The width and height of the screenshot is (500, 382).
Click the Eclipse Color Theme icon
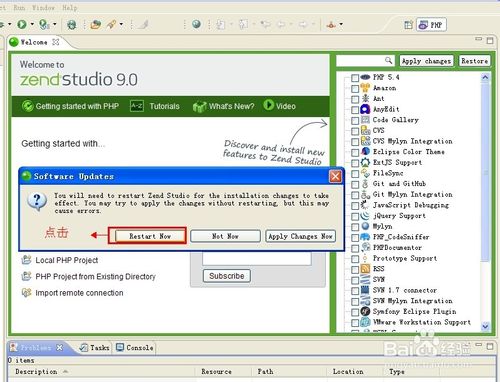coord(365,152)
